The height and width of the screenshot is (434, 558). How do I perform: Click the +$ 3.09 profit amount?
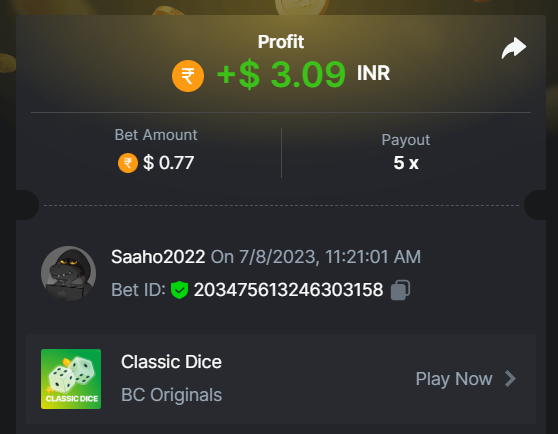(x=281, y=75)
